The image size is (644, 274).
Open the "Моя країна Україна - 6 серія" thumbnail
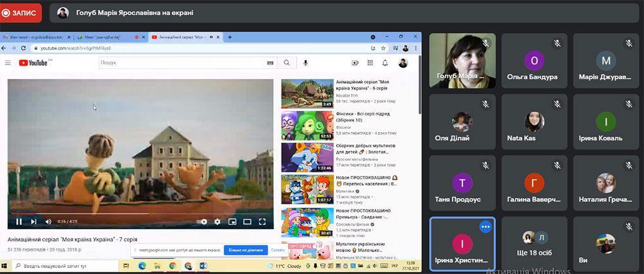coord(307,93)
